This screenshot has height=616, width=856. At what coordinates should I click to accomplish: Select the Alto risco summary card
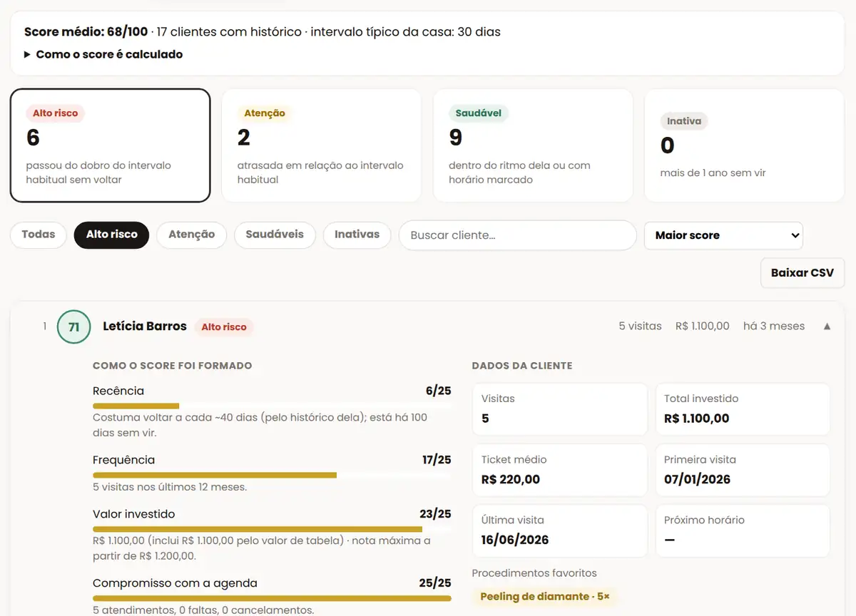click(x=110, y=145)
